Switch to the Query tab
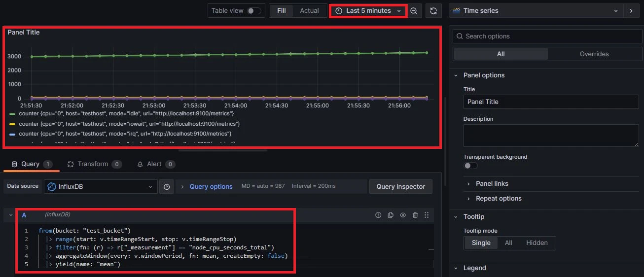This screenshot has height=277, width=644. 32,164
